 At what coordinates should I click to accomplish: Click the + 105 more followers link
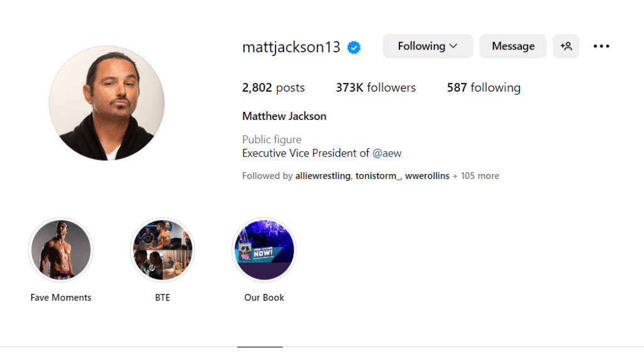pos(476,176)
